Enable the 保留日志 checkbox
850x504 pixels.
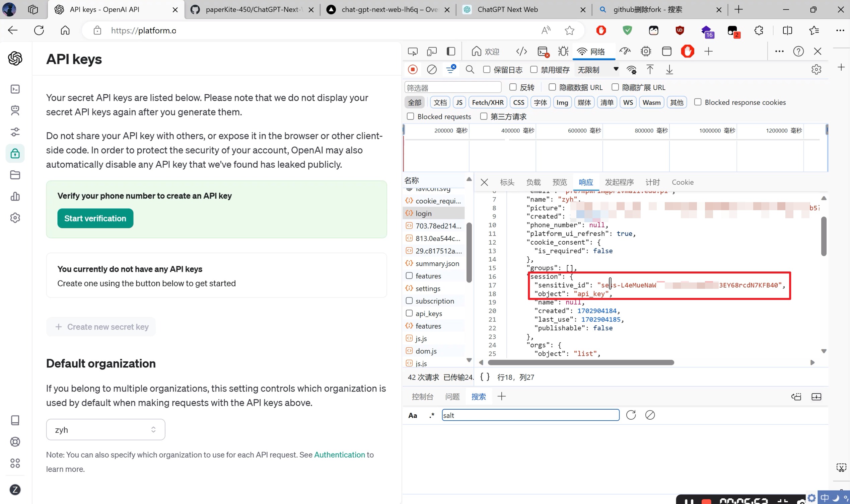click(x=487, y=70)
